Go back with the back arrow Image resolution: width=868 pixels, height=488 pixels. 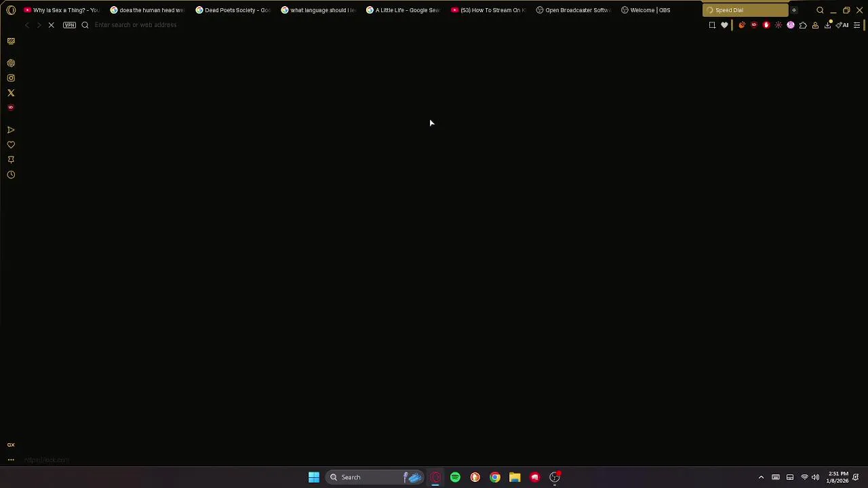pos(27,25)
